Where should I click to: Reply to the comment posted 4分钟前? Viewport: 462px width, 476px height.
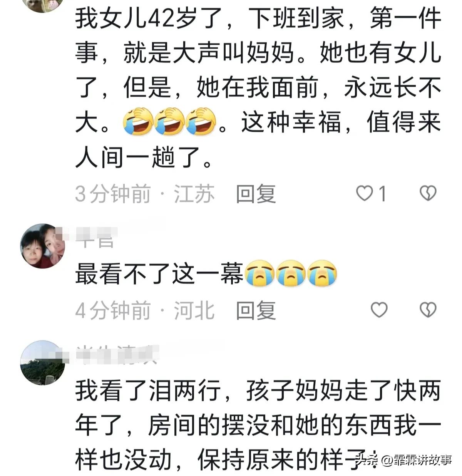256,310
